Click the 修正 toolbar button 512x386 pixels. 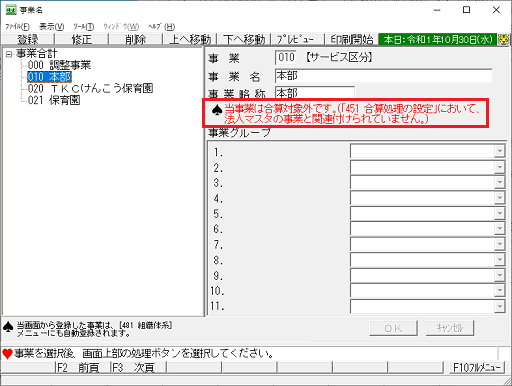82,39
